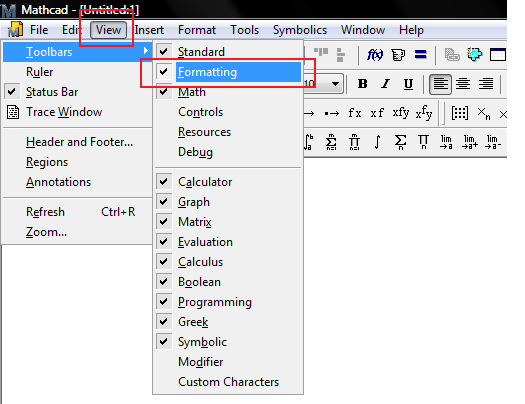The image size is (525, 404).
Task: Select Align Right icon
Action: pos(486,84)
